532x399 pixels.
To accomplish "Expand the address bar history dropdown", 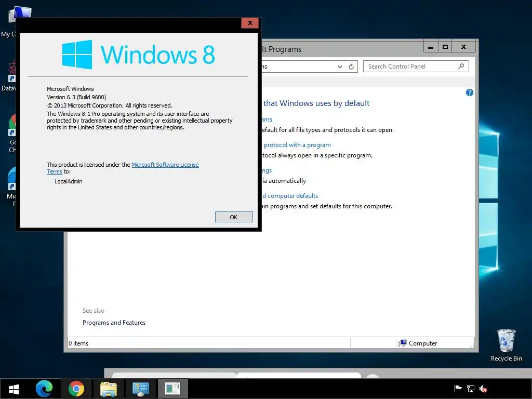I will [x=340, y=66].
